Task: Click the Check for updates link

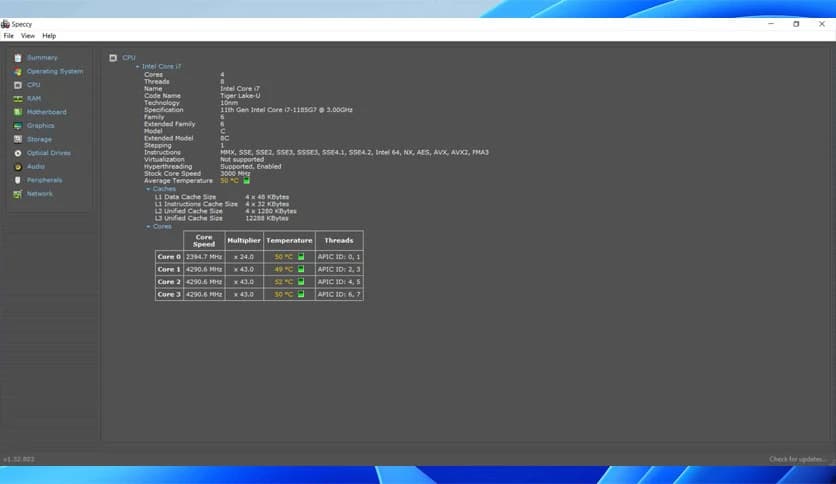Action: click(x=797, y=459)
